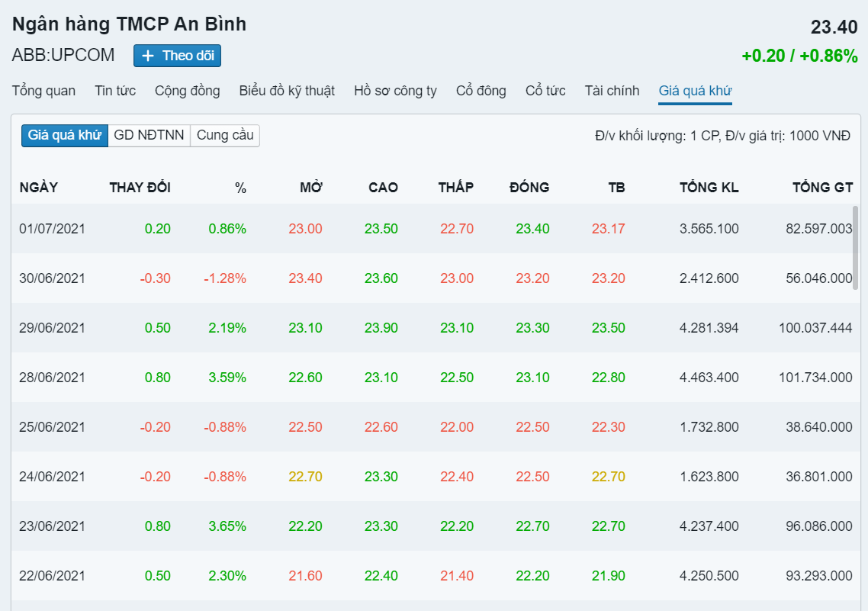
Task: Click average price 23.17 in 01/07/2021 row
Action: 609,229
